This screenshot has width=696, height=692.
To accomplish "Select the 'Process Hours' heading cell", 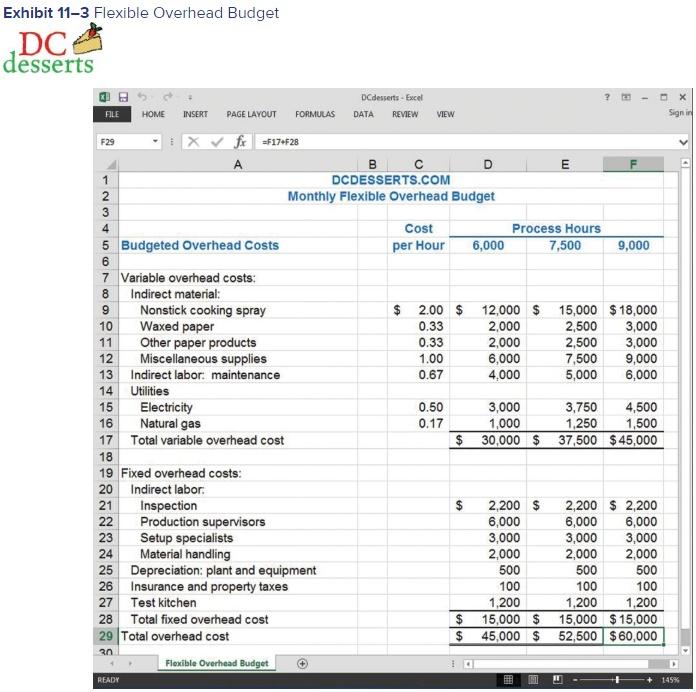I will click(x=556, y=229).
